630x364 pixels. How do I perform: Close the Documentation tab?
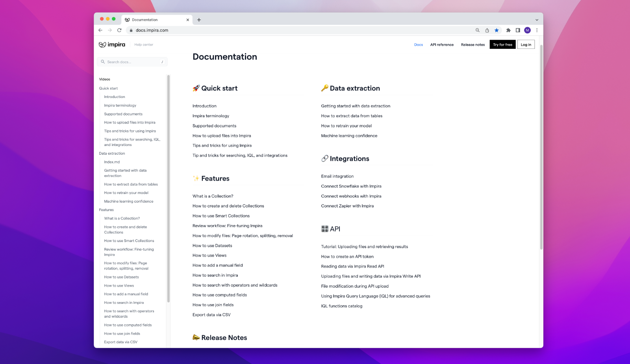[x=188, y=20]
